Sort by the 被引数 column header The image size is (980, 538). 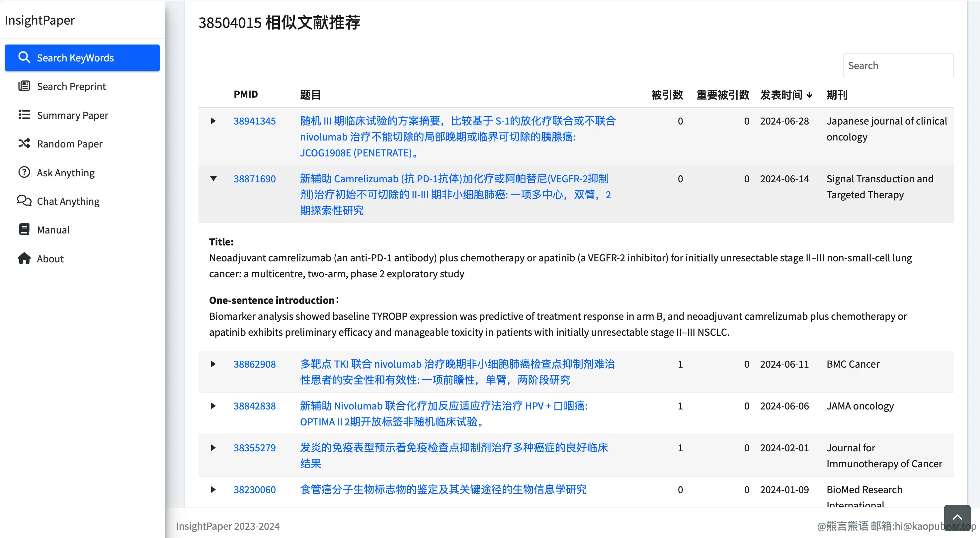click(667, 95)
